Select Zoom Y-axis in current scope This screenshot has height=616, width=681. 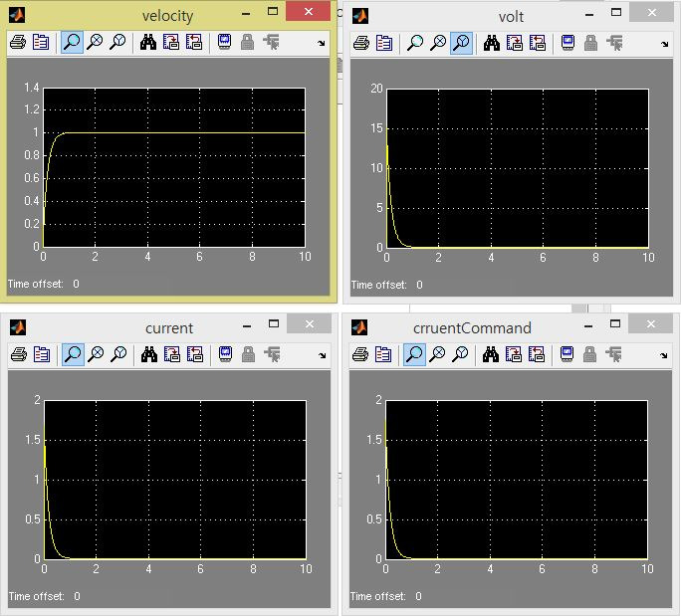coord(118,354)
